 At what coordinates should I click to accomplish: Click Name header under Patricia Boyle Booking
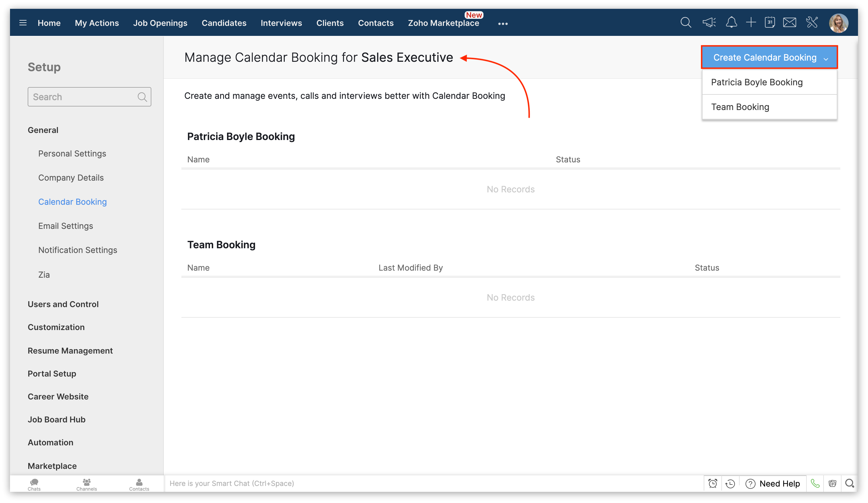pos(198,159)
